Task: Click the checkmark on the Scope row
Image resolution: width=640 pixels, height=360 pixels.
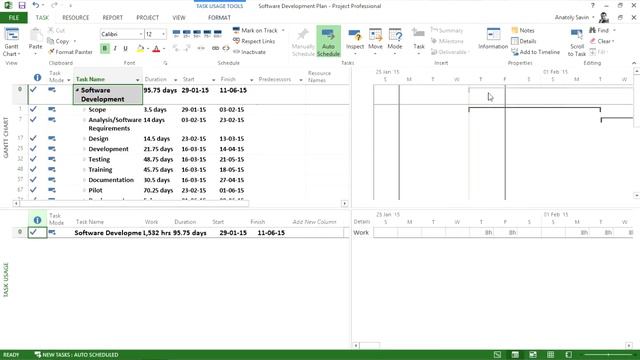Action: pyautogui.click(x=33, y=109)
